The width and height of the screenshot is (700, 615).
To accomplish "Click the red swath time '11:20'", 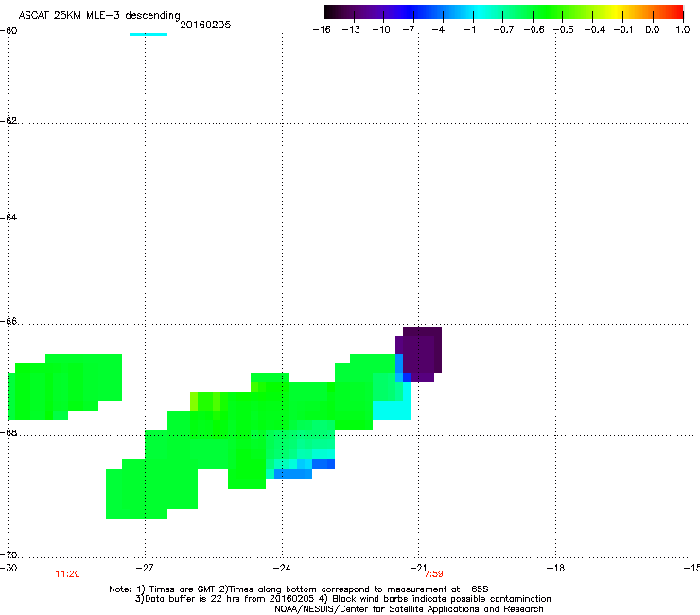I will pos(67,574).
